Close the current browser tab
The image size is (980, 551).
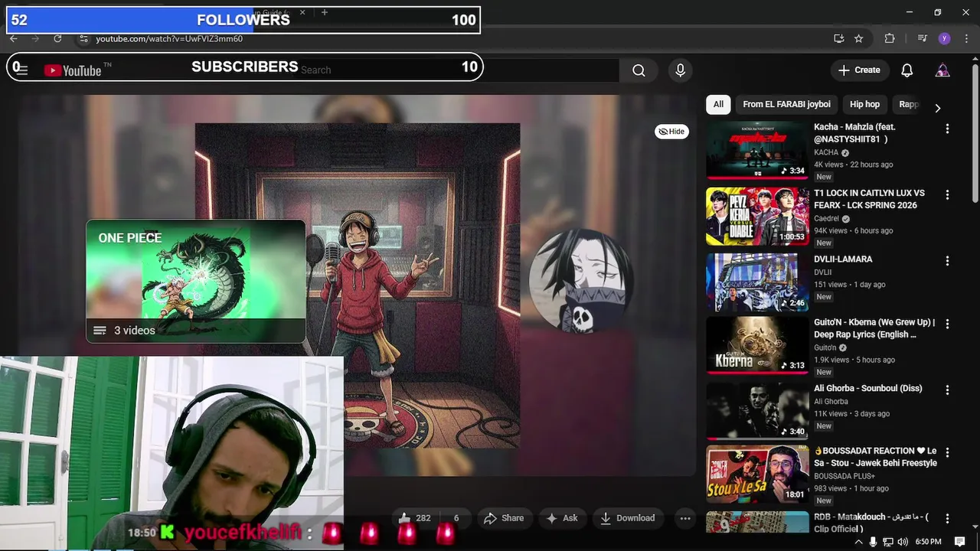tap(302, 12)
